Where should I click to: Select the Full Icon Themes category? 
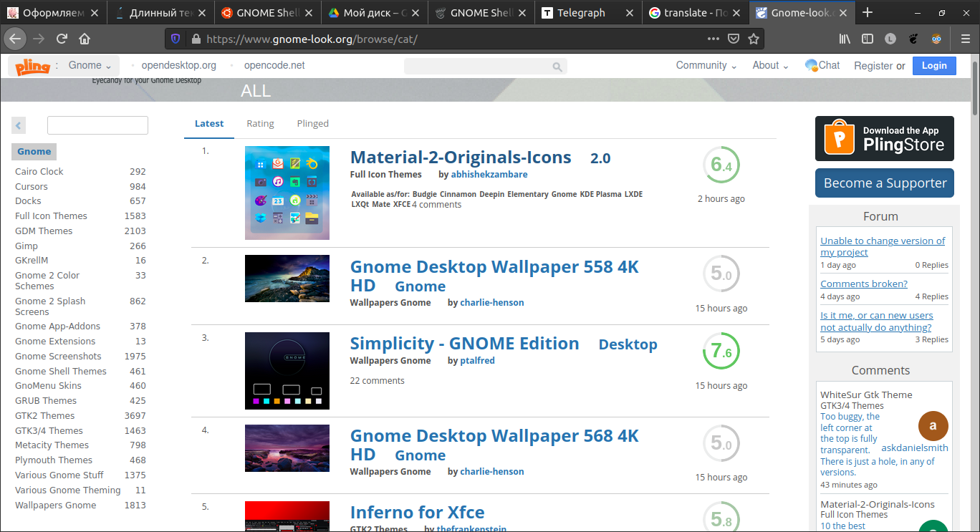51,216
